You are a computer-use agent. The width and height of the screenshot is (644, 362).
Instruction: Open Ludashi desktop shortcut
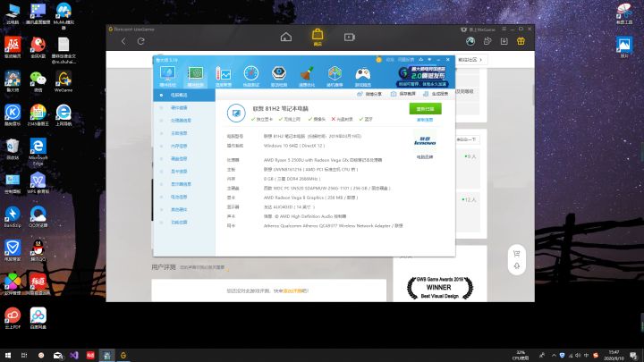13,81
